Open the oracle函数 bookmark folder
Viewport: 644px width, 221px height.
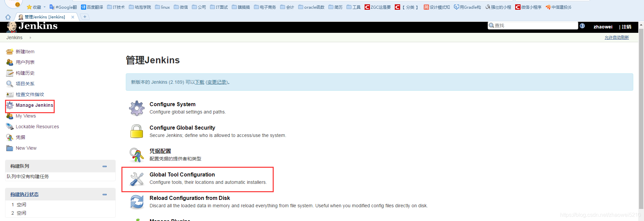311,7
